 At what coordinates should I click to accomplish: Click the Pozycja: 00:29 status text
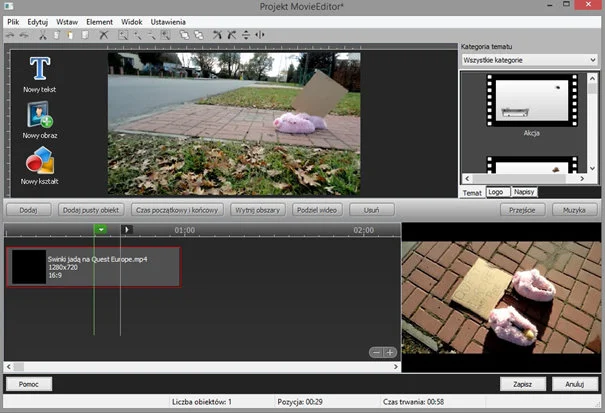(300, 402)
